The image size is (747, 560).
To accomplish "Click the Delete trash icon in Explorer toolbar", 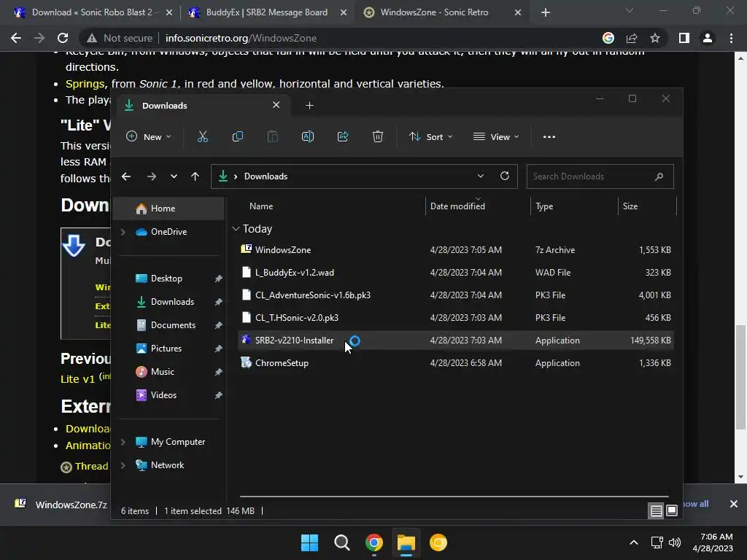I will point(378,136).
